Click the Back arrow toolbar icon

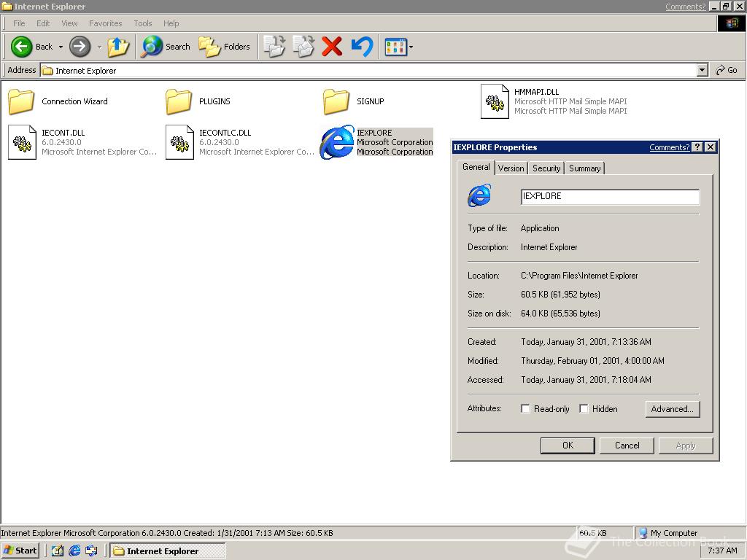click(x=21, y=47)
